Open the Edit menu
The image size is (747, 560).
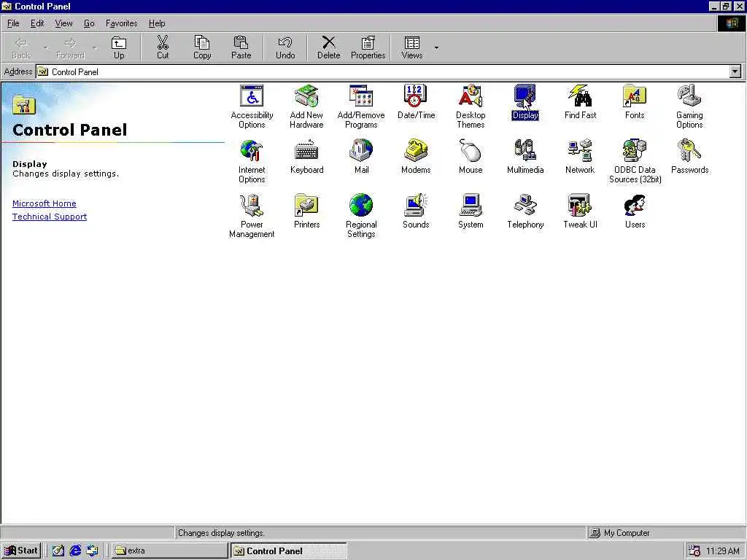pyautogui.click(x=36, y=23)
